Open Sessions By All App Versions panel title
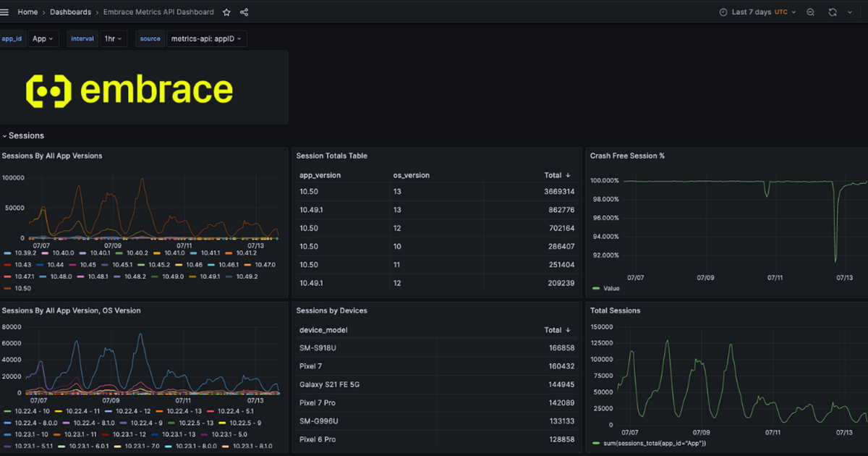The width and height of the screenshot is (868, 456). (x=52, y=156)
